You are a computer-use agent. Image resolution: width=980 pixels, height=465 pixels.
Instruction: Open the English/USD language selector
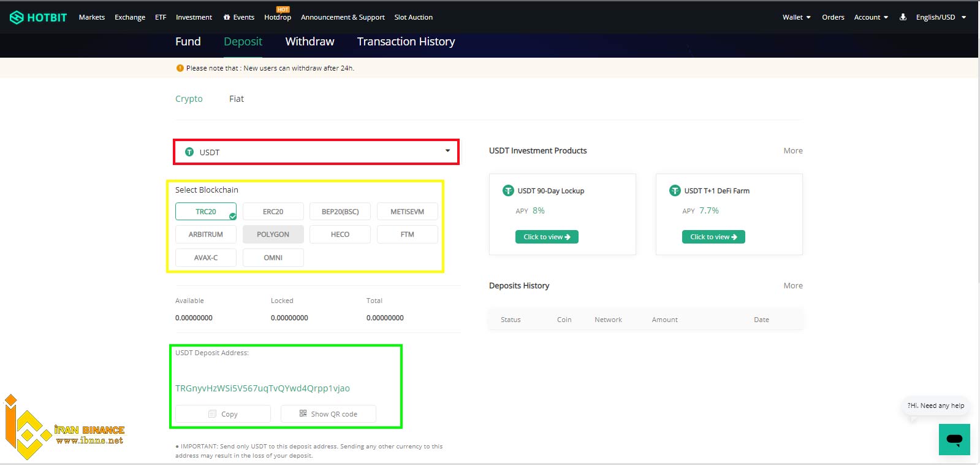pyautogui.click(x=941, y=17)
